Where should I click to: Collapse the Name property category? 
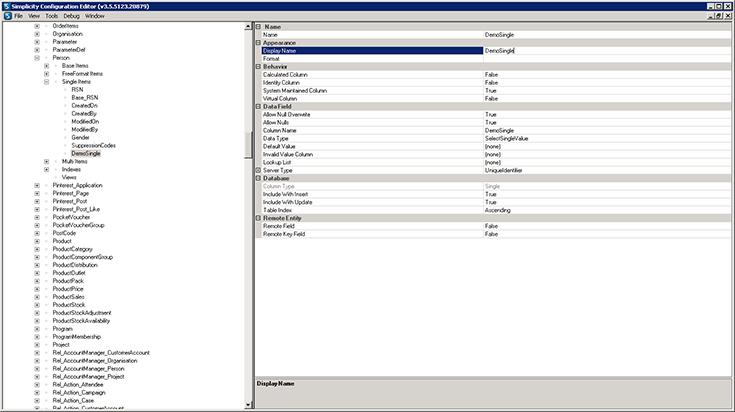[258, 27]
